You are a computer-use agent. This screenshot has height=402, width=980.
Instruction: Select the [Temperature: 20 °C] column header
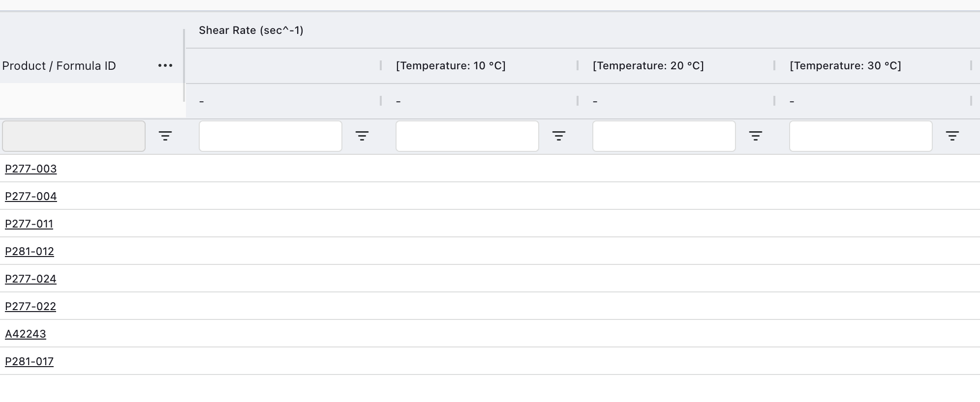[x=648, y=66]
